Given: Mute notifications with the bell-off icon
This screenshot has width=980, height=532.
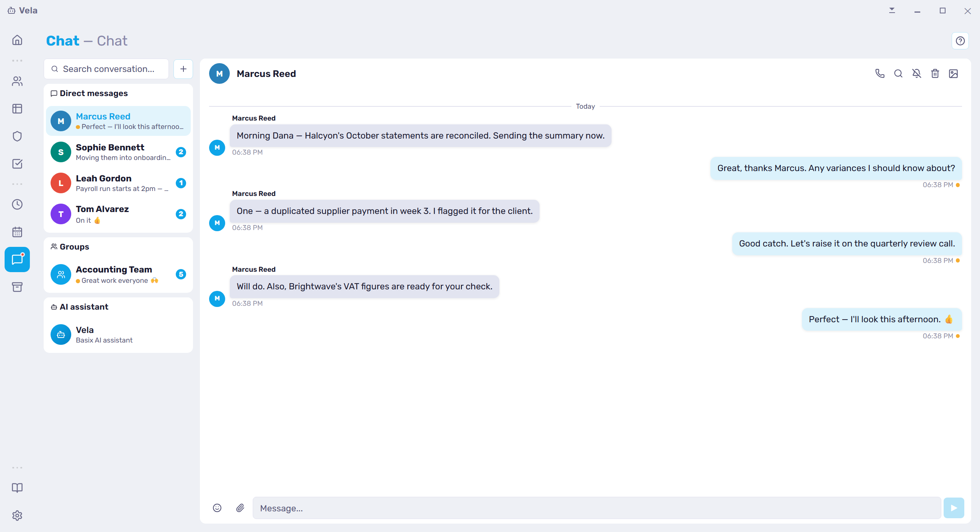Looking at the screenshot, I should point(916,73).
